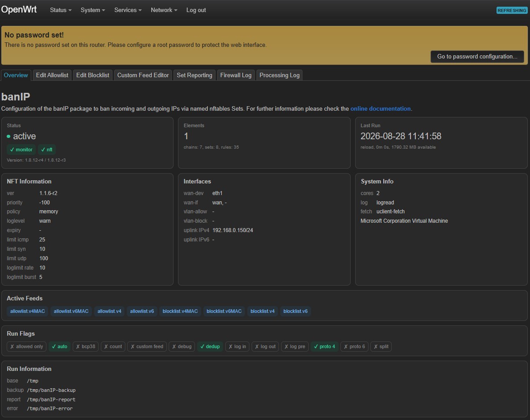Image resolution: width=530 pixels, height=420 pixels.
Task: Click the banIP page heading
Action: [16, 97]
